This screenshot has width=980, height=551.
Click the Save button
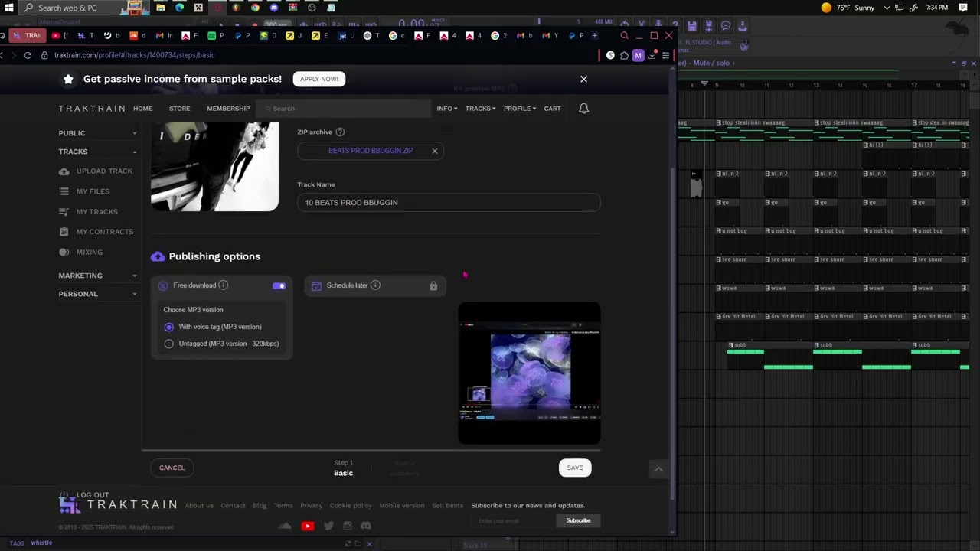[575, 468]
